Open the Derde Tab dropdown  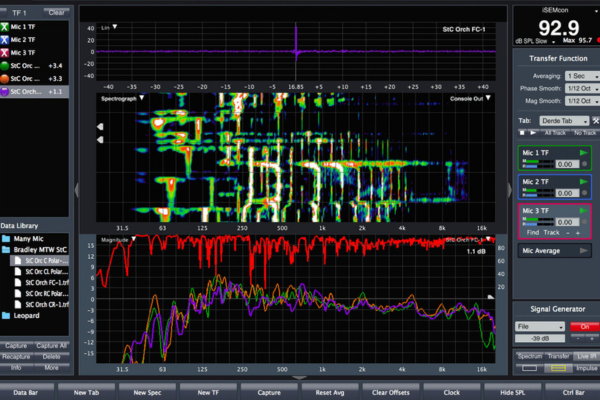coord(564,121)
